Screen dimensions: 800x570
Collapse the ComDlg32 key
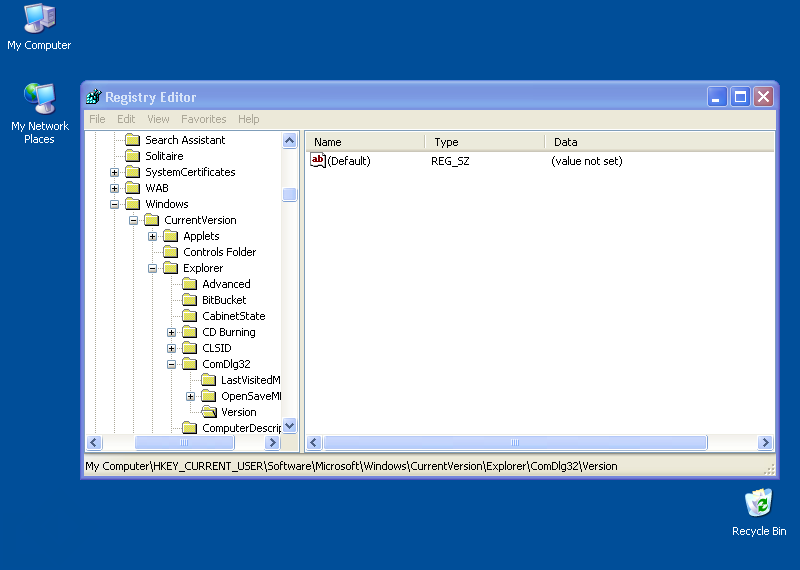[171, 364]
